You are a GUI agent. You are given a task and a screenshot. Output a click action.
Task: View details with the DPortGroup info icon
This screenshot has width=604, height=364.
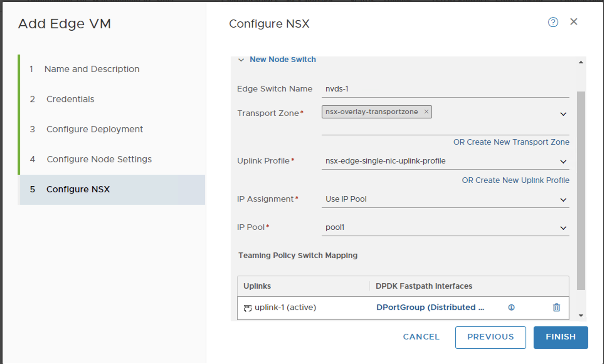pyautogui.click(x=511, y=307)
